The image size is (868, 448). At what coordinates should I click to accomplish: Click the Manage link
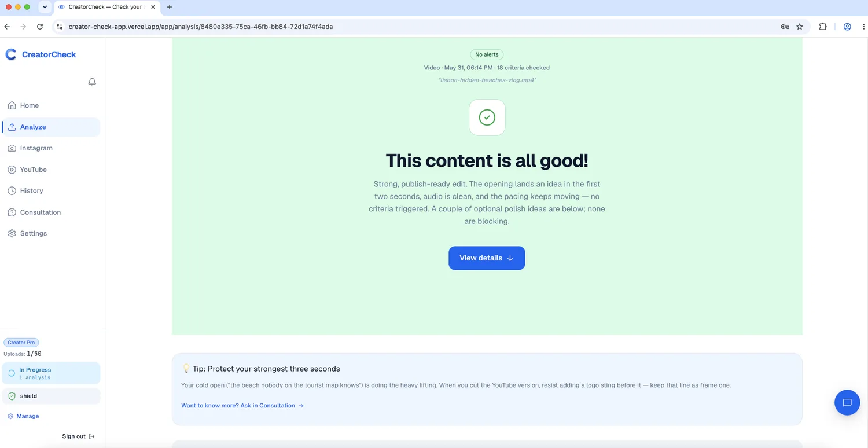[23, 416]
